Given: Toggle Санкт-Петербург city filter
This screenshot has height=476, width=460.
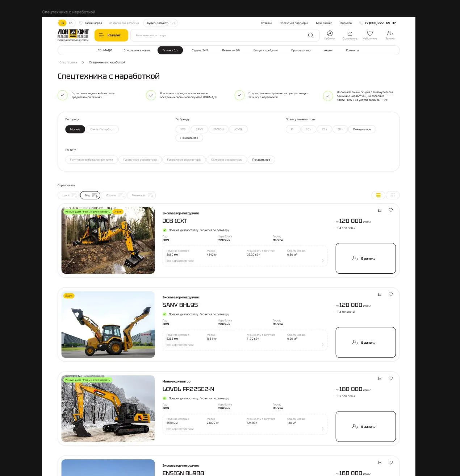Looking at the screenshot, I should point(102,129).
